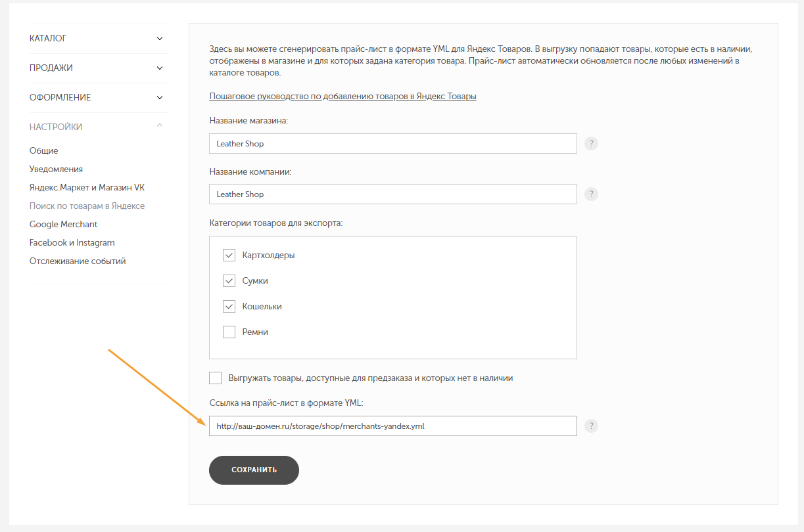Focus the Название магазина input field

click(393, 144)
